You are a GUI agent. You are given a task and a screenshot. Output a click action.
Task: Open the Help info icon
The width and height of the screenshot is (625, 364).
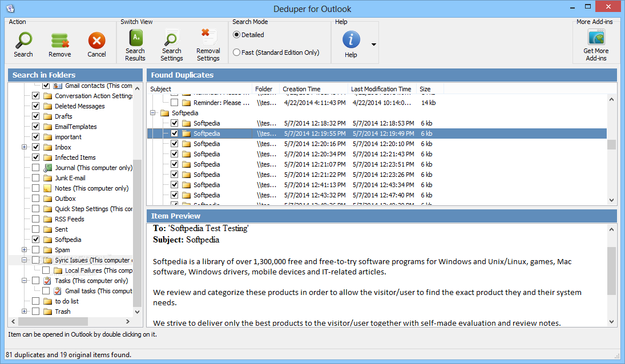click(x=351, y=40)
